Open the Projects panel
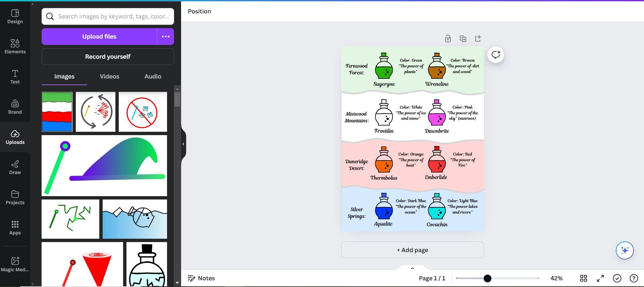The image size is (644, 287). pyautogui.click(x=15, y=197)
